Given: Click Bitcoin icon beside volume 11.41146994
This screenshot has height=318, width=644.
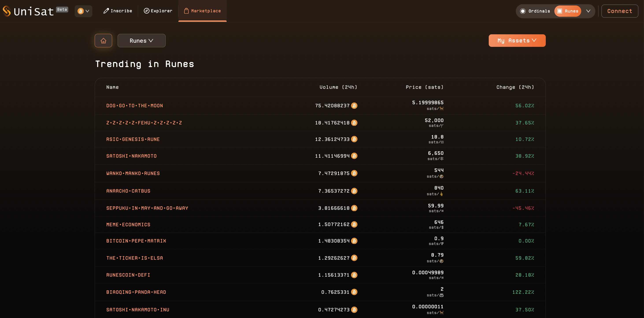Looking at the screenshot, I should [x=354, y=156].
